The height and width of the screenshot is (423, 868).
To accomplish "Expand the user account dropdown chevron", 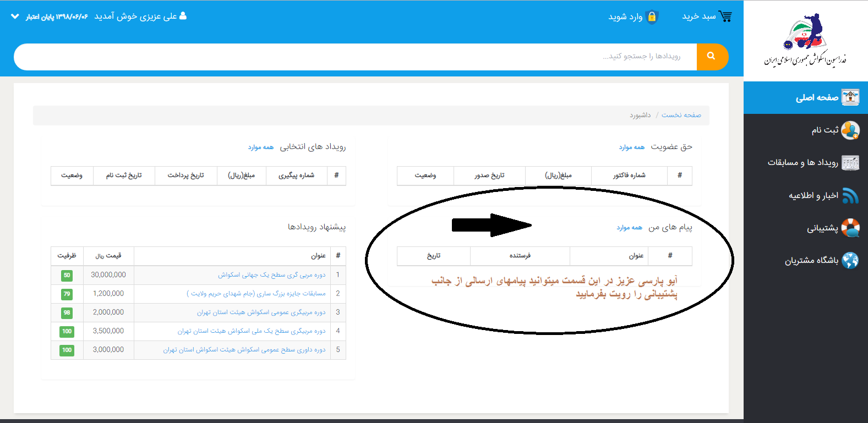I will click(15, 17).
